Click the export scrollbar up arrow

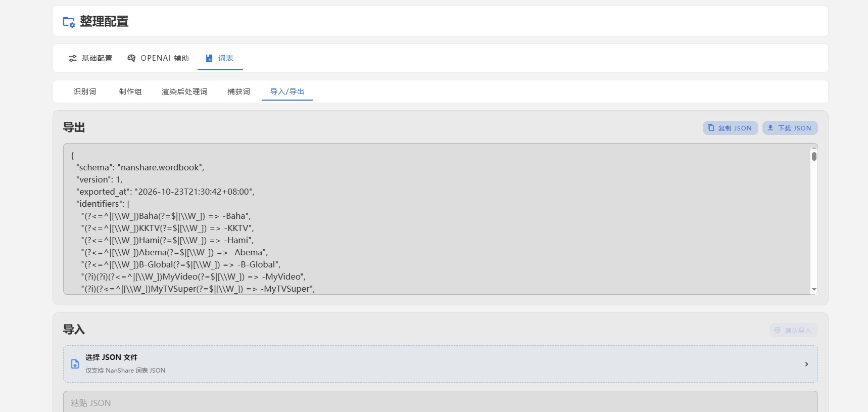point(814,148)
